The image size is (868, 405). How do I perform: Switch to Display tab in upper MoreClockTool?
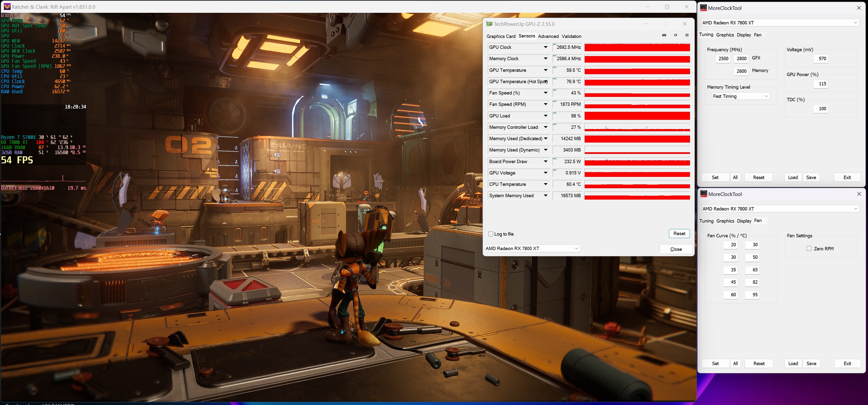(744, 35)
